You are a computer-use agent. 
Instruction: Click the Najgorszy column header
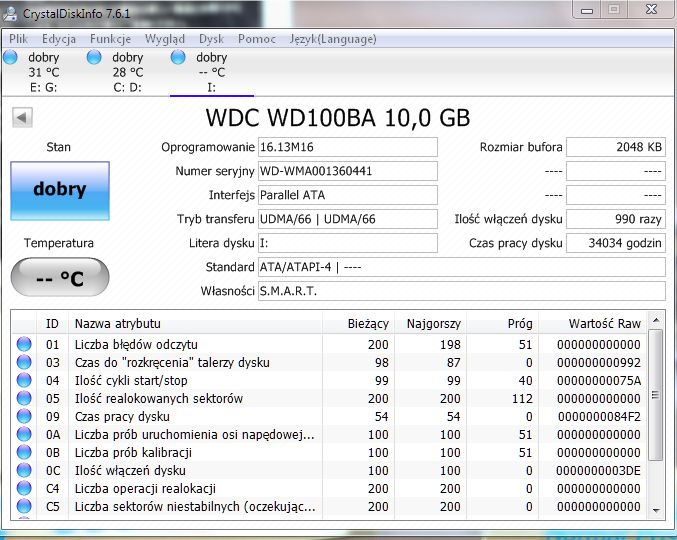[430, 323]
